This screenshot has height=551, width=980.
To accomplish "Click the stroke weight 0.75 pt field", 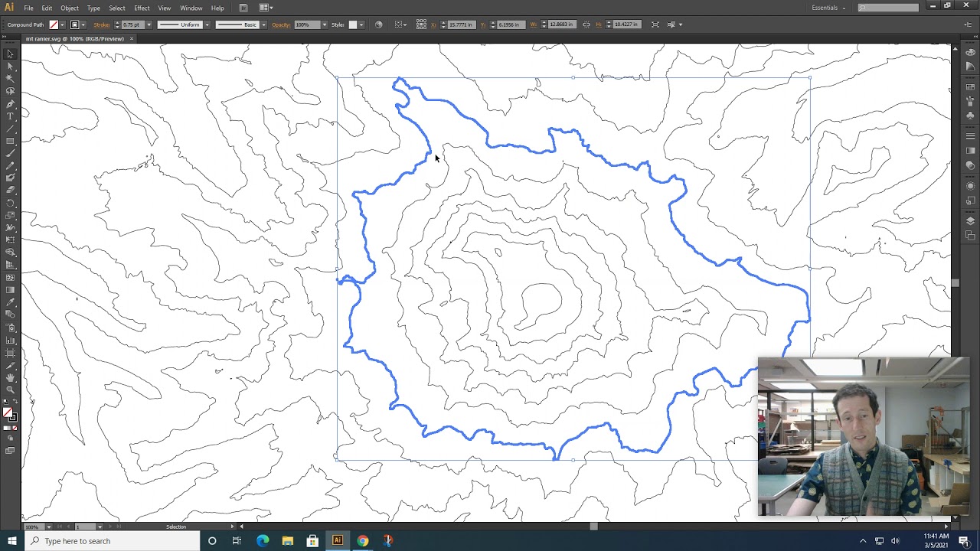I will pos(132,24).
